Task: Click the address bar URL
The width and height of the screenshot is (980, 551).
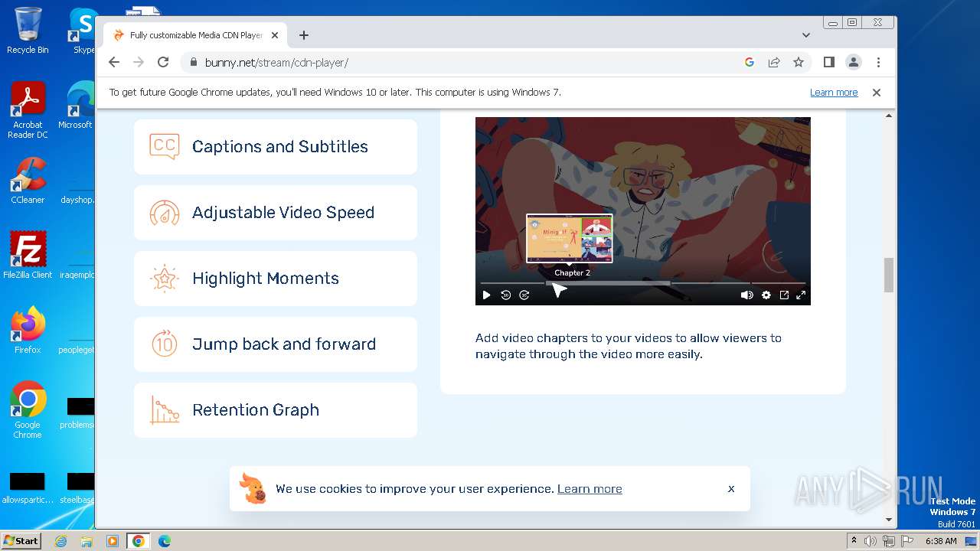Action: click(276, 63)
